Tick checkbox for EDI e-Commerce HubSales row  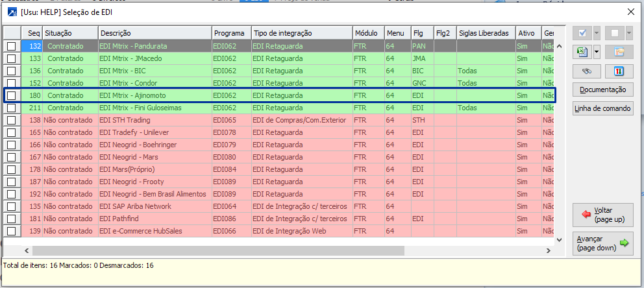pos(12,231)
